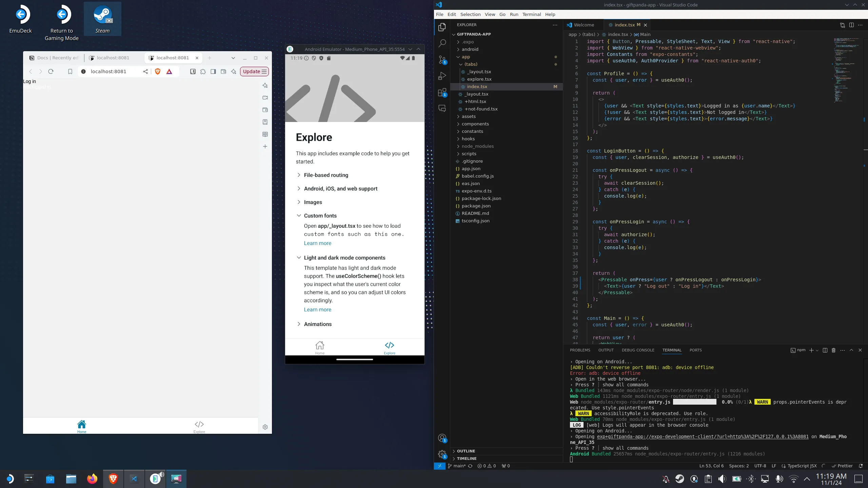Click the kill terminal trash icon
Image resolution: width=868 pixels, height=488 pixels.
833,350
